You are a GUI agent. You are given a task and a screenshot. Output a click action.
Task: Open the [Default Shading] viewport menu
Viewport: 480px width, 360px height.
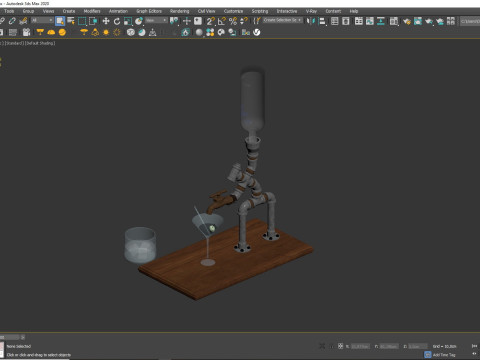(x=40, y=43)
